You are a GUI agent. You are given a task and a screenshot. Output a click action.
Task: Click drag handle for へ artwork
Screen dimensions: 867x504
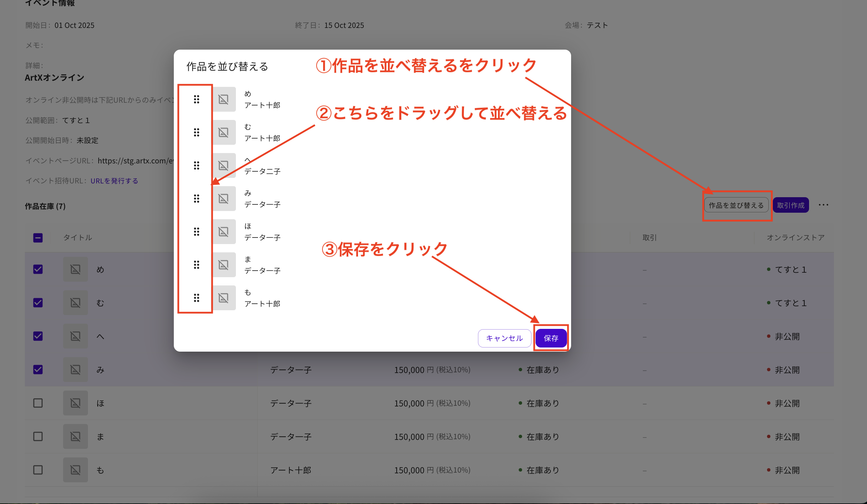click(197, 165)
